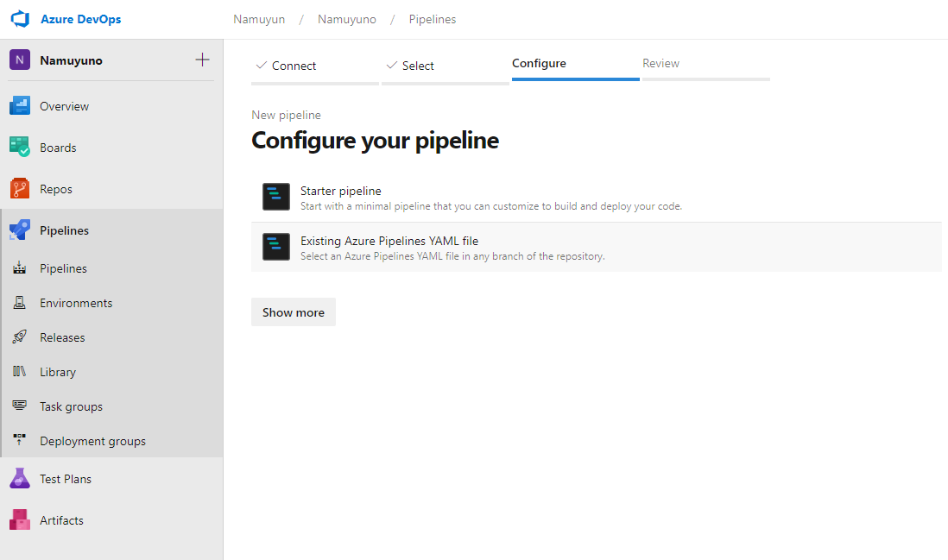948x560 pixels.
Task: Click the Namuyun organization breadcrumb link
Action: (x=259, y=19)
